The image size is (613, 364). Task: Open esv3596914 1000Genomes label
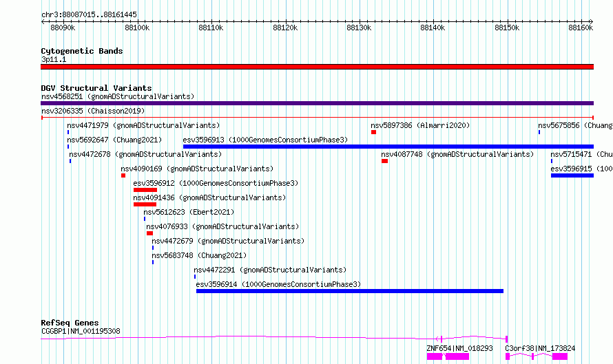278,284
